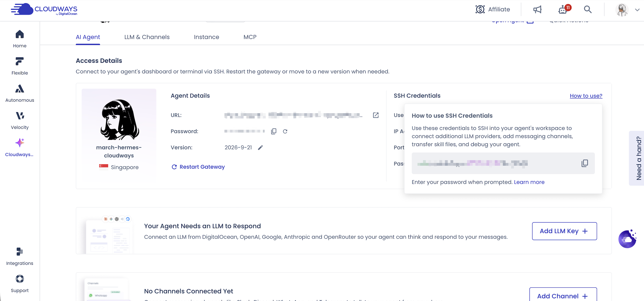Switch to the LLM & Channels tab

pos(147,37)
